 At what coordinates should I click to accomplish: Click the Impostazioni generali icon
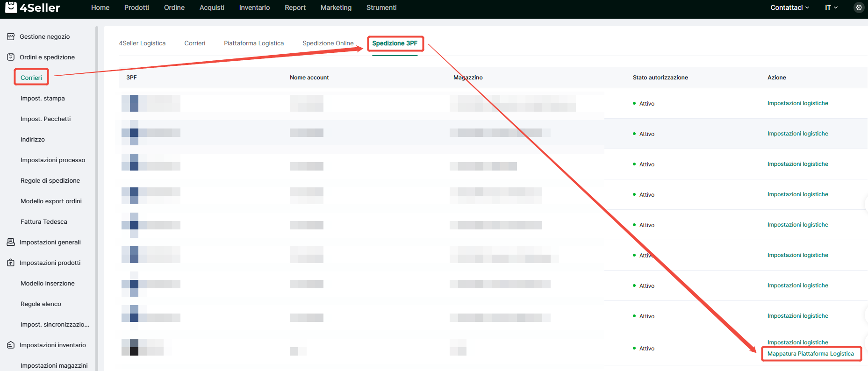(x=11, y=242)
